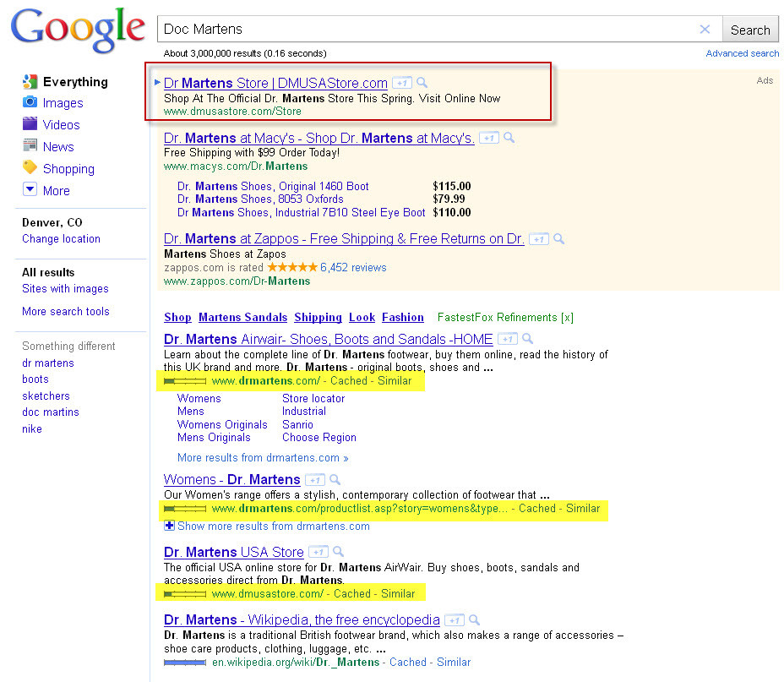784x682 pixels.
Task: Click +1 on Womens - Dr. Martens result
Action: click(x=315, y=480)
